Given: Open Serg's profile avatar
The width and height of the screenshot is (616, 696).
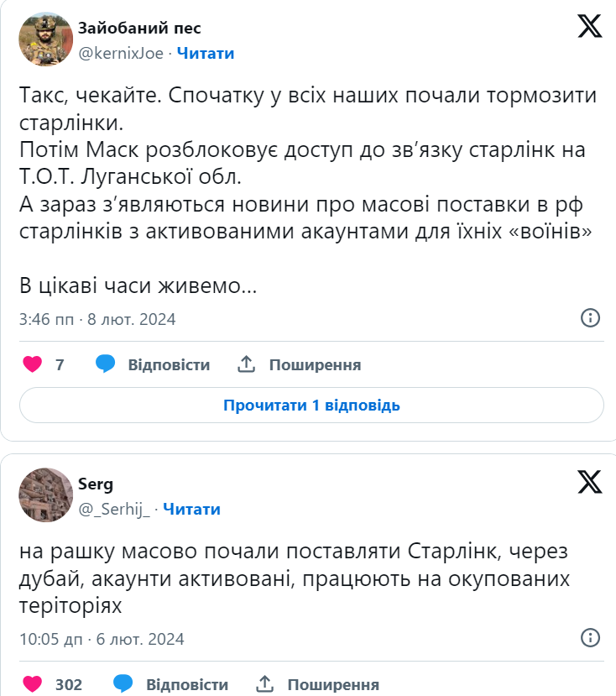Looking at the screenshot, I should [x=46, y=495].
